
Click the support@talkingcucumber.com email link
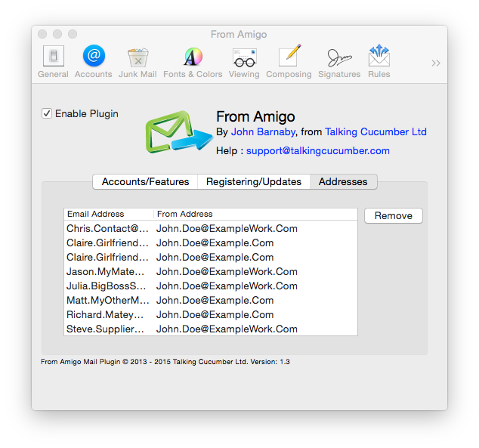pos(318,151)
